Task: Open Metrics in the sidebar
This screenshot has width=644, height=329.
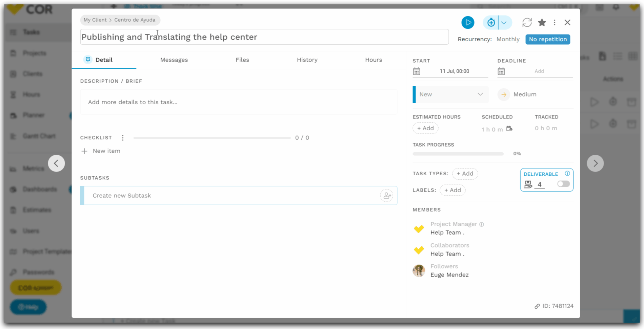Action: (x=33, y=169)
